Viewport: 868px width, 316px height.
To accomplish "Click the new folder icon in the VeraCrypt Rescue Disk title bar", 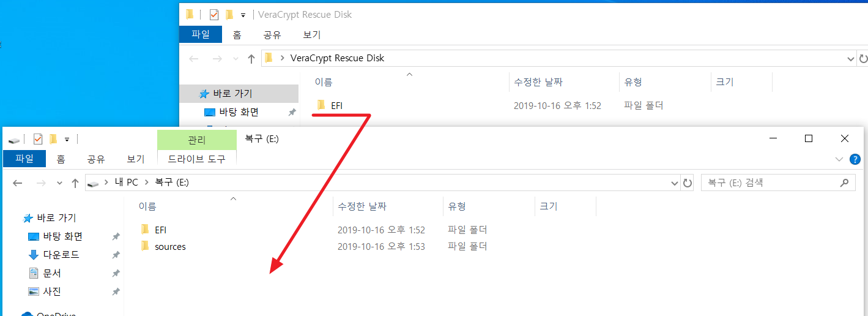I will (x=229, y=14).
